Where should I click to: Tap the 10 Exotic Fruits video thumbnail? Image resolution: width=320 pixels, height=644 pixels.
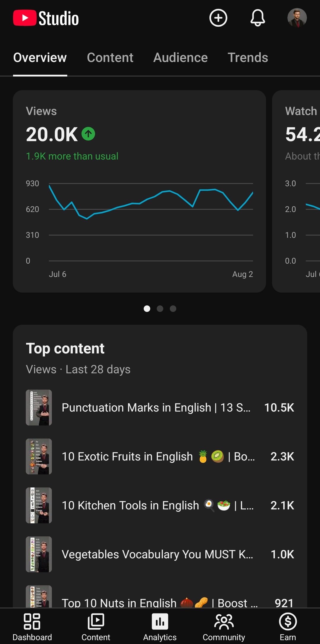[x=39, y=456]
